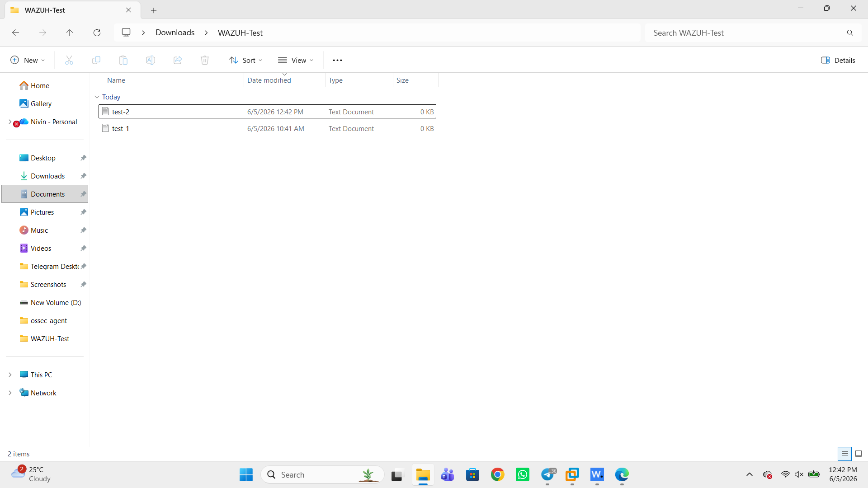868x488 pixels.
Task: Click the This PC monitor icon in address bar
Action: click(126, 33)
